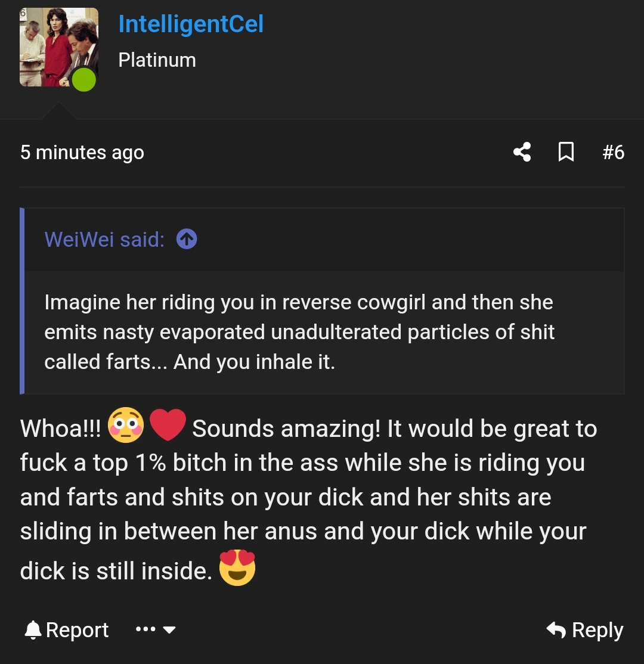Click the red heart emoji

(x=168, y=426)
